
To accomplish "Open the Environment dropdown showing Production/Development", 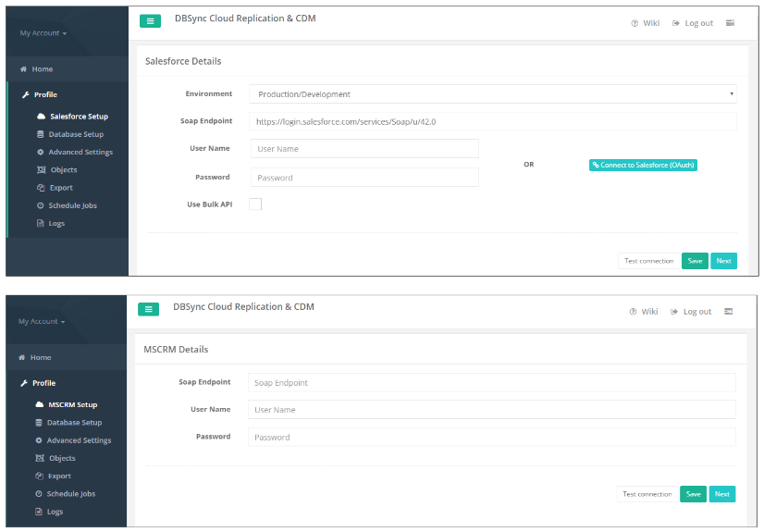I will tap(492, 94).
